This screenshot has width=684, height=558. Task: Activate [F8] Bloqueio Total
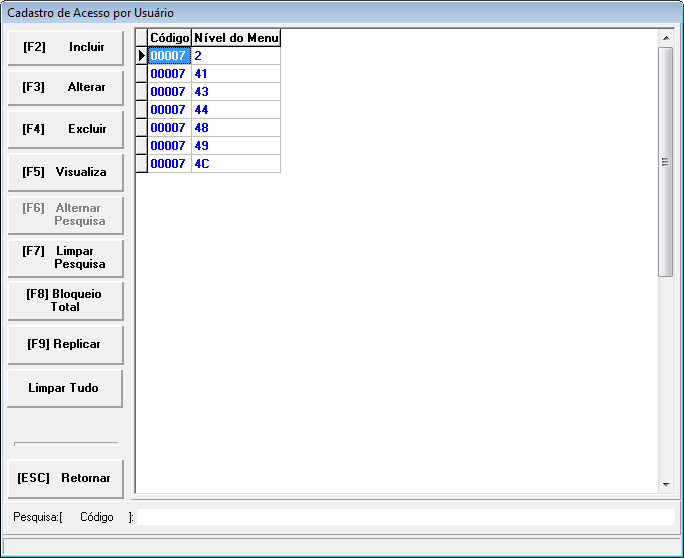pyautogui.click(x=65, y=301)
